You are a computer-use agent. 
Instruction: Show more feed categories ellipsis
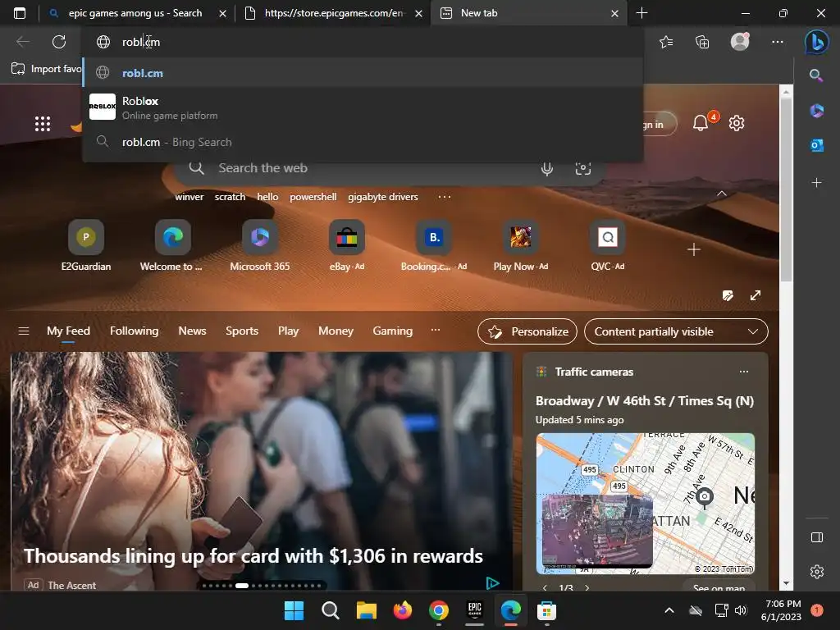(x=436, y=330)
